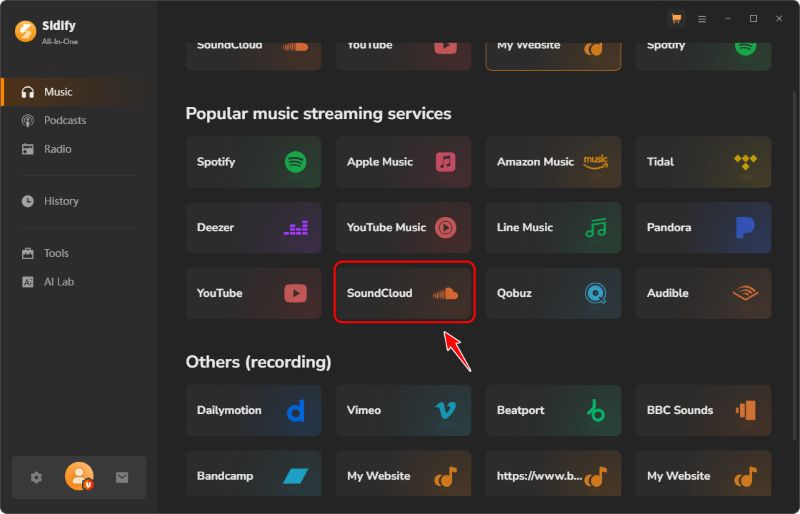The image size is (800, 514).
Task: Open the https://www.b... website card
Action: pos(554,473)
